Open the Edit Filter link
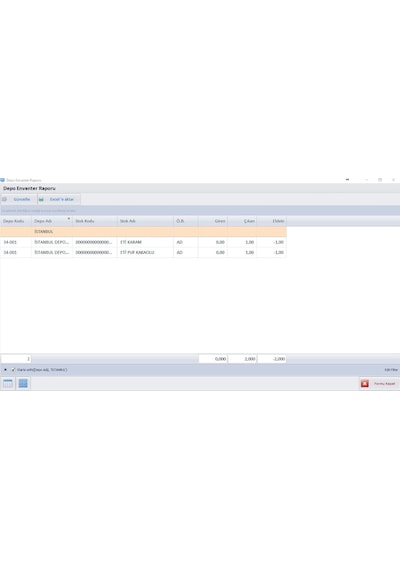Image resolution: width=400 pixels, height=570 pixels. (x=391, y=370)
